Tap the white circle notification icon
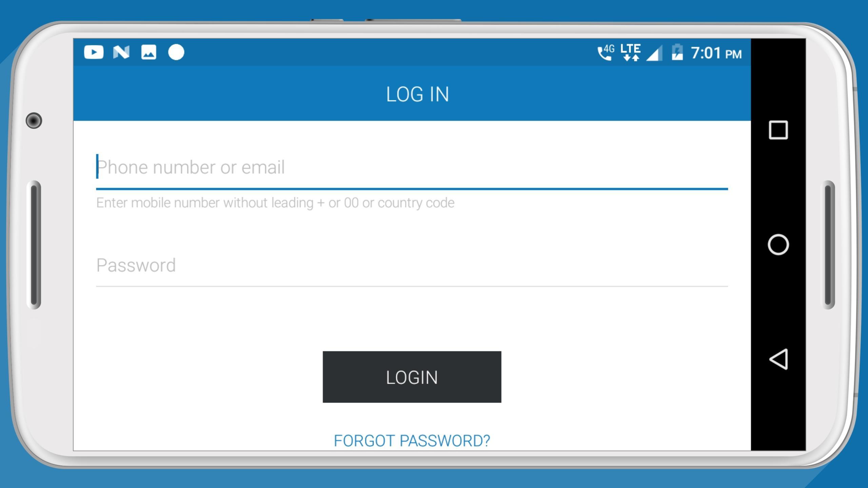 point(176,52)
